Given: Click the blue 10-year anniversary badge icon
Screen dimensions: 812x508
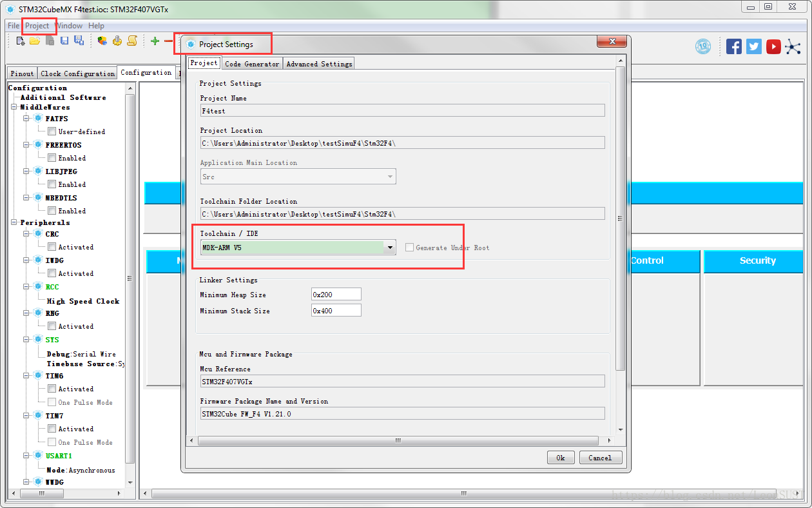Looking at the screenshot, I should tap(703, 46).
